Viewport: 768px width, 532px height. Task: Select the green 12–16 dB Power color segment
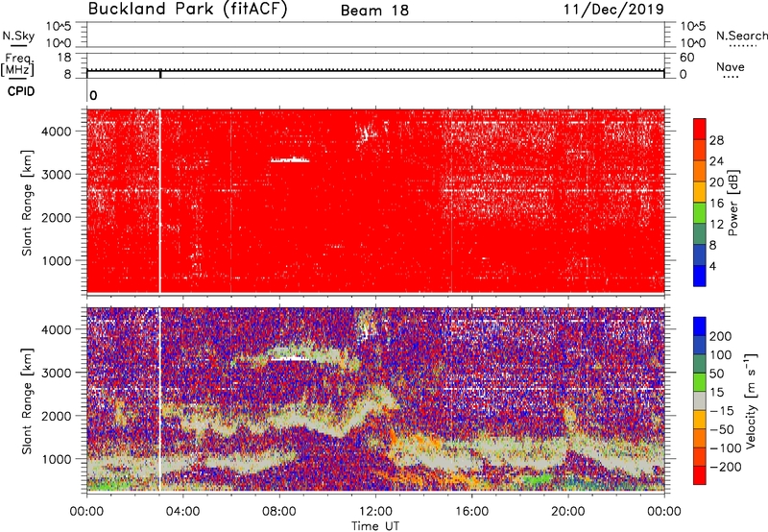pyautogui.click(x=700, y=213)
